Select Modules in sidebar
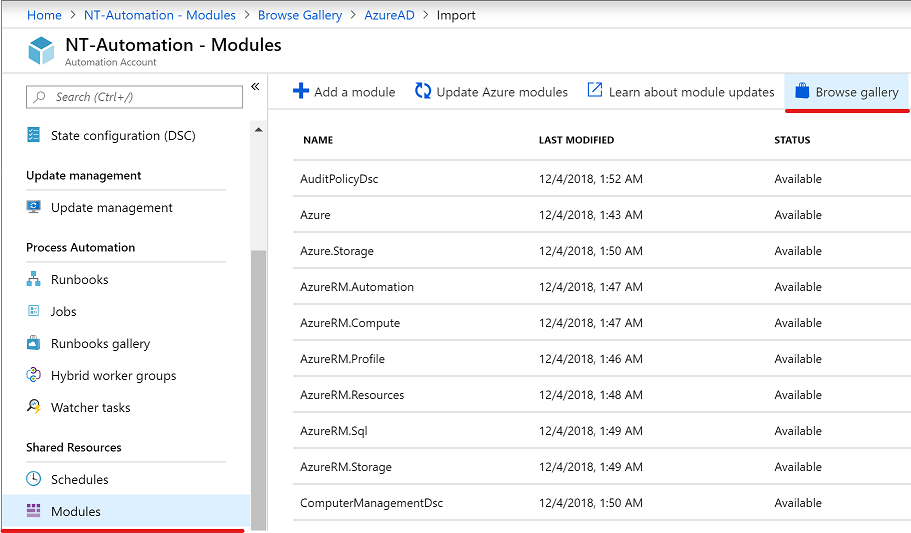911x533 pixels. [127, 511]
